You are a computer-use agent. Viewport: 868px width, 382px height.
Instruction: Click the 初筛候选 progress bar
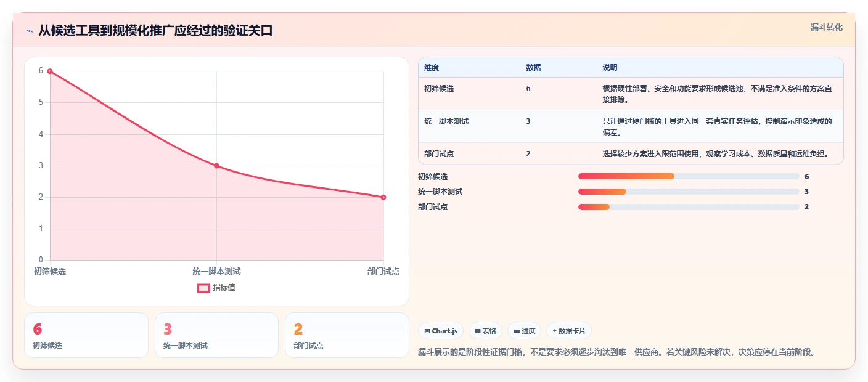[689, 176]
